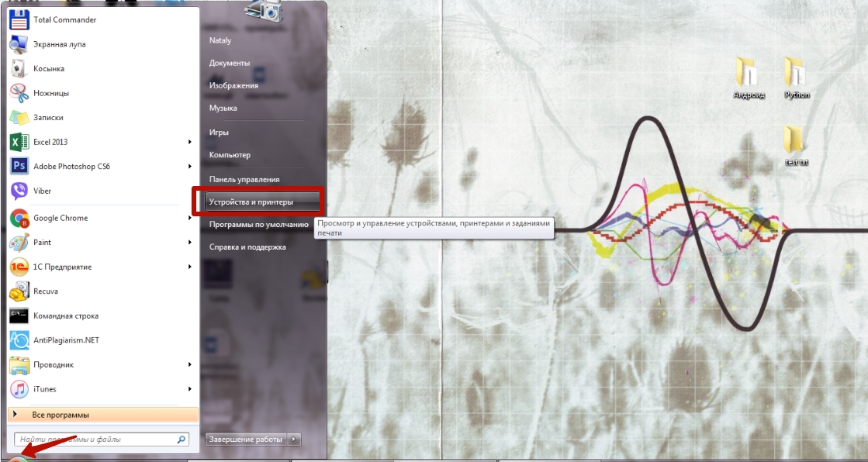Image resolution: width=868 pixels, height=462 pixels.
Task: Open the Командная строка command prompt
Action: point(65,316)
